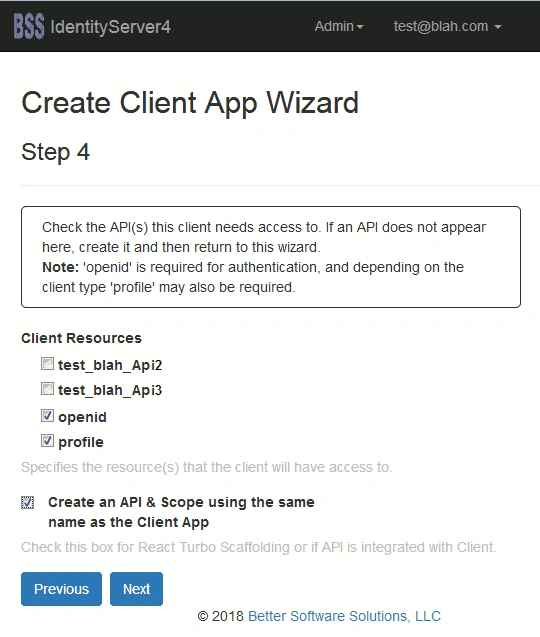Open the Admin dropdown menu
This screenshot has width=540, height=637.
click(339, 26)
